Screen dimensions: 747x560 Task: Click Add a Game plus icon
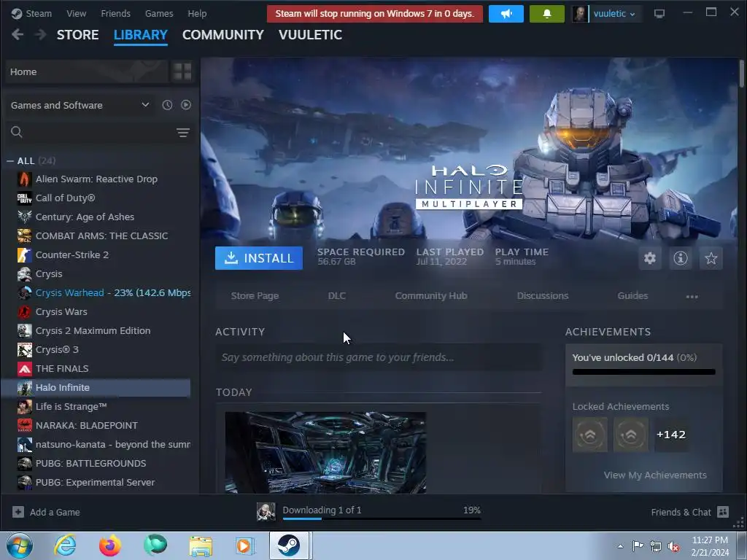click(x=18, y=512)
